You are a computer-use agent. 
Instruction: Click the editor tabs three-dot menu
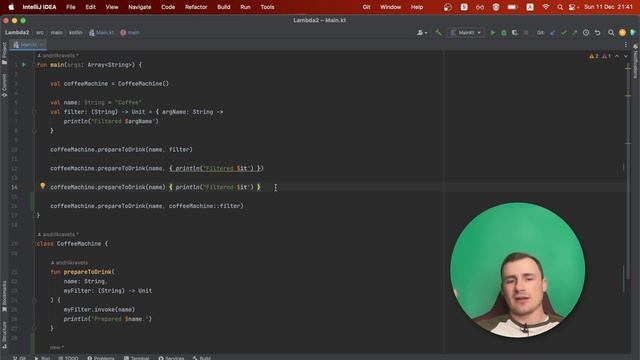click(626, 44)
